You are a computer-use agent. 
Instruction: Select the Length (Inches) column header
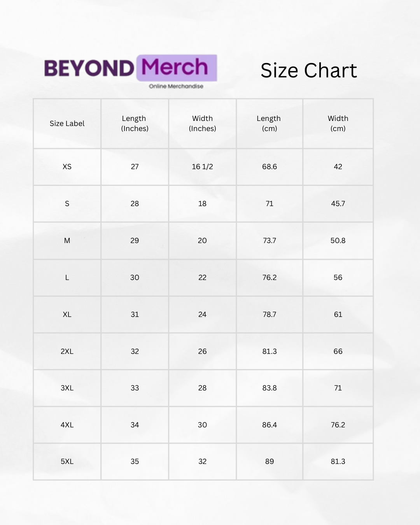[x=135, y=124]
